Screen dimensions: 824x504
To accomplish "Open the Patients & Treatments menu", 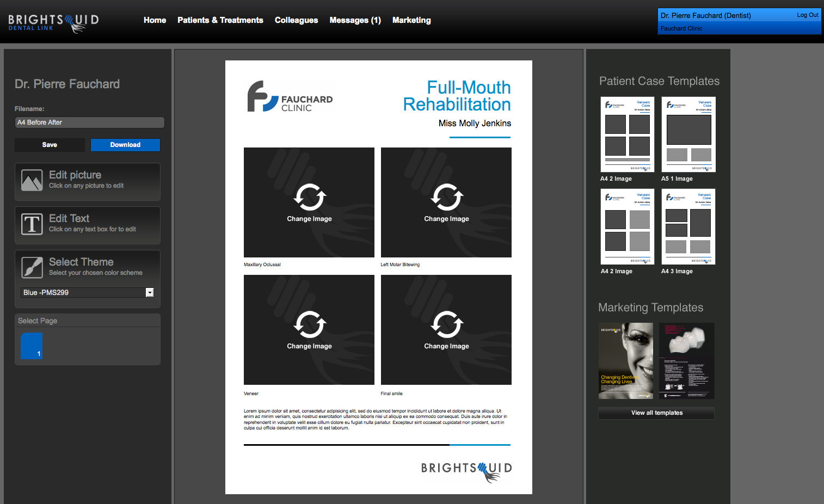I will pyautogui.click(x=220, y=20).
